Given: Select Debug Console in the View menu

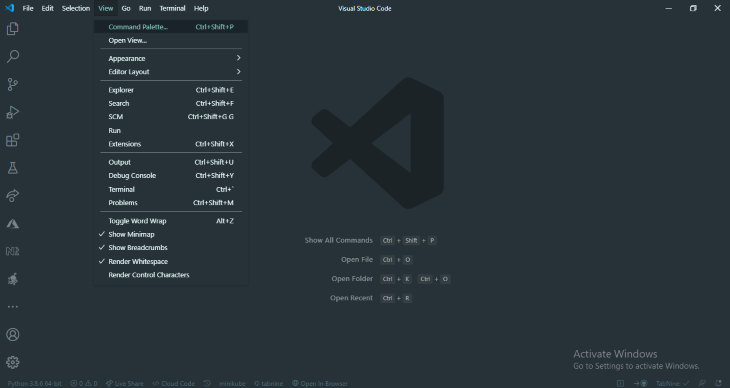Looking at the screenshot, I should (171, 176).
